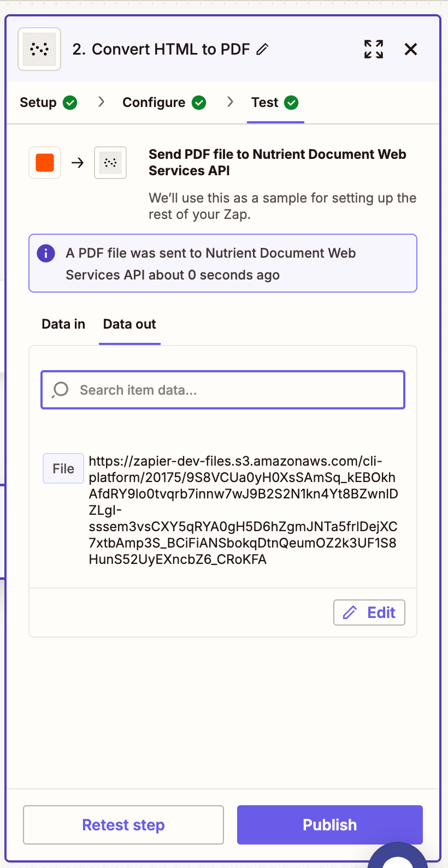
Task: Open the Setup step in the breadcrumb
Action: [x=38, y=103]
